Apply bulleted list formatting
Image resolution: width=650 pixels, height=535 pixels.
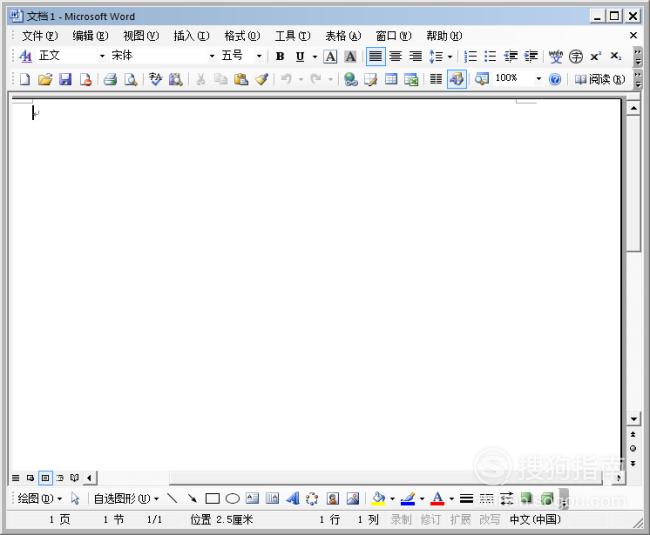[490, 56]
